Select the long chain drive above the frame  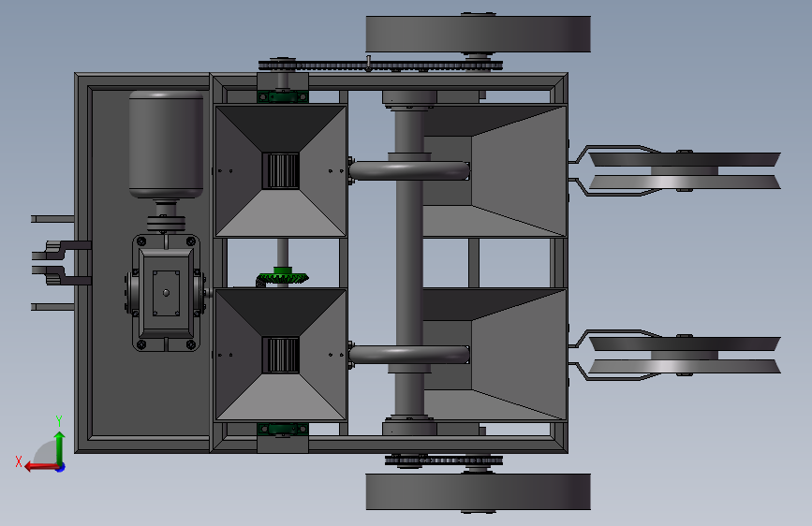click(x=380, y=66)
